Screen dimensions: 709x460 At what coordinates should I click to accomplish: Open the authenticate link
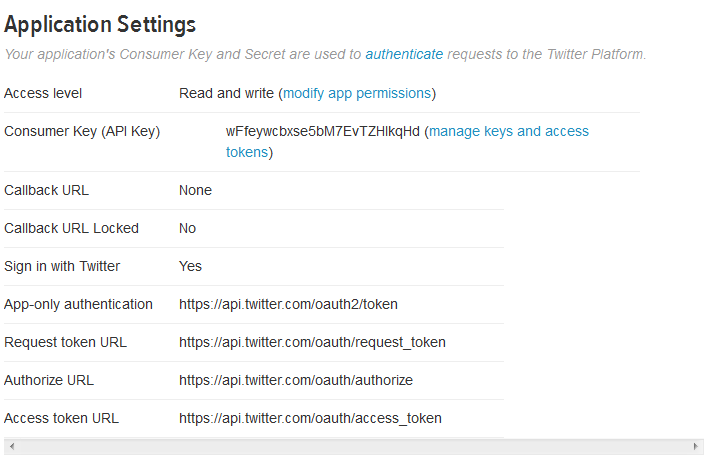click(404, 54)
